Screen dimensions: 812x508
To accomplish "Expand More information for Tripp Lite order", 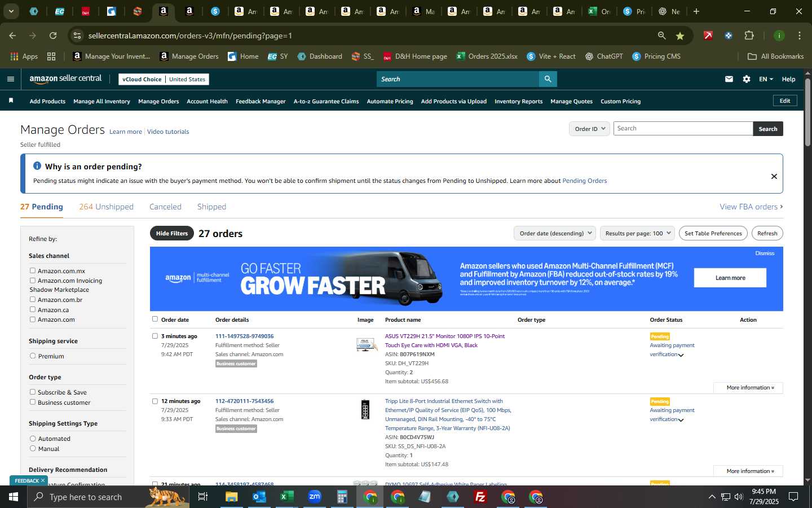I will pos(748,471).
